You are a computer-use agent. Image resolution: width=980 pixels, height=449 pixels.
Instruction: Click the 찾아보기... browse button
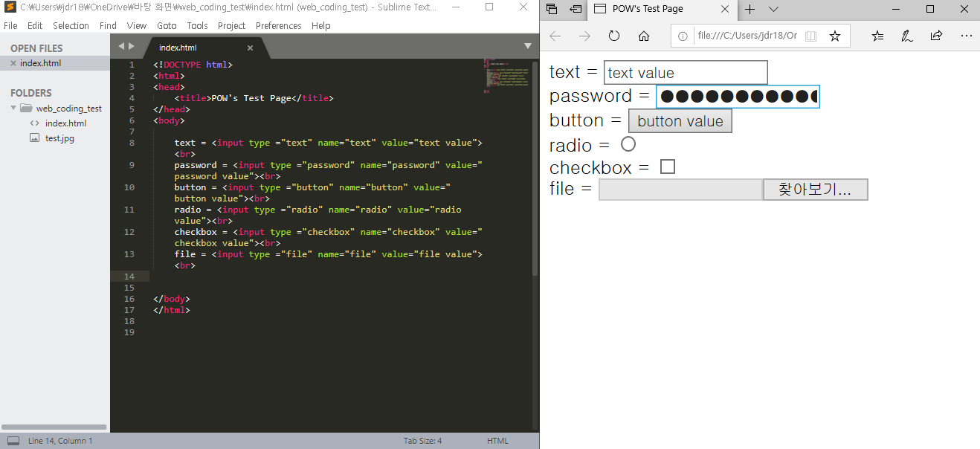[x=816, y=190]
